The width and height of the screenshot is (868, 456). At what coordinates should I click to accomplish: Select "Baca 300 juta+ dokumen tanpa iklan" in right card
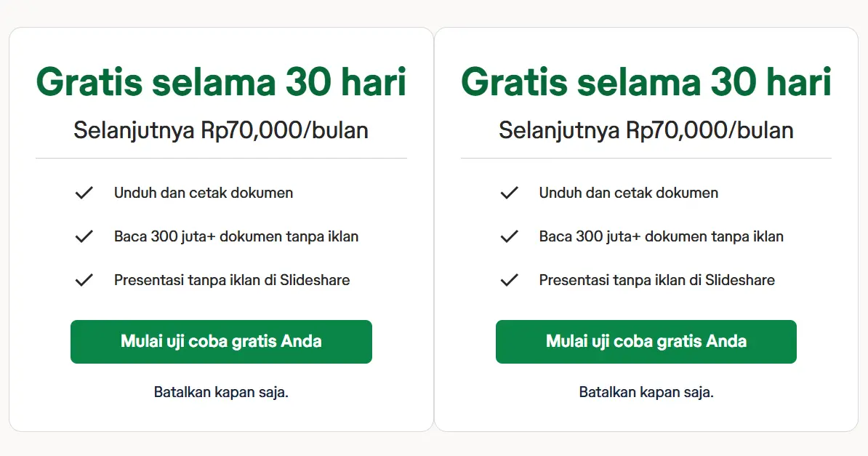(x=662, y=236)
